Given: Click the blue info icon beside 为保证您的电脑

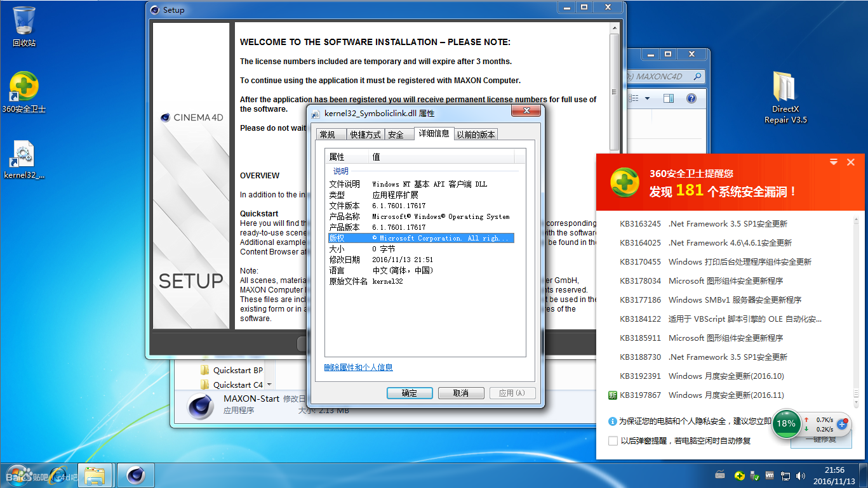Looking at the screenshot, I should [612, 421].
